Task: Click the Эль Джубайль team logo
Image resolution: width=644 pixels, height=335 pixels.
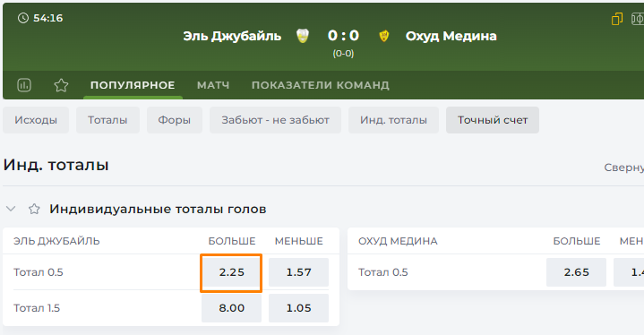Action: coord(303,36)
